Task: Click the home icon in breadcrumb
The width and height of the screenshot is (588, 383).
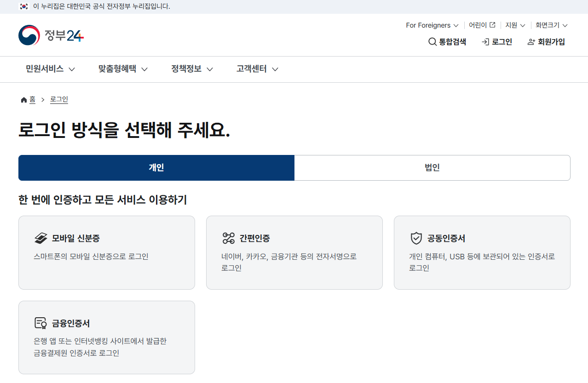Action: 23,99
